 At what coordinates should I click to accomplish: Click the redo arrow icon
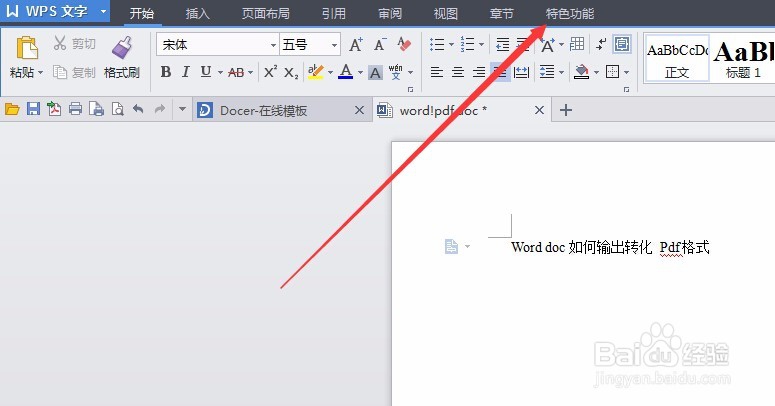click(159, 109)
